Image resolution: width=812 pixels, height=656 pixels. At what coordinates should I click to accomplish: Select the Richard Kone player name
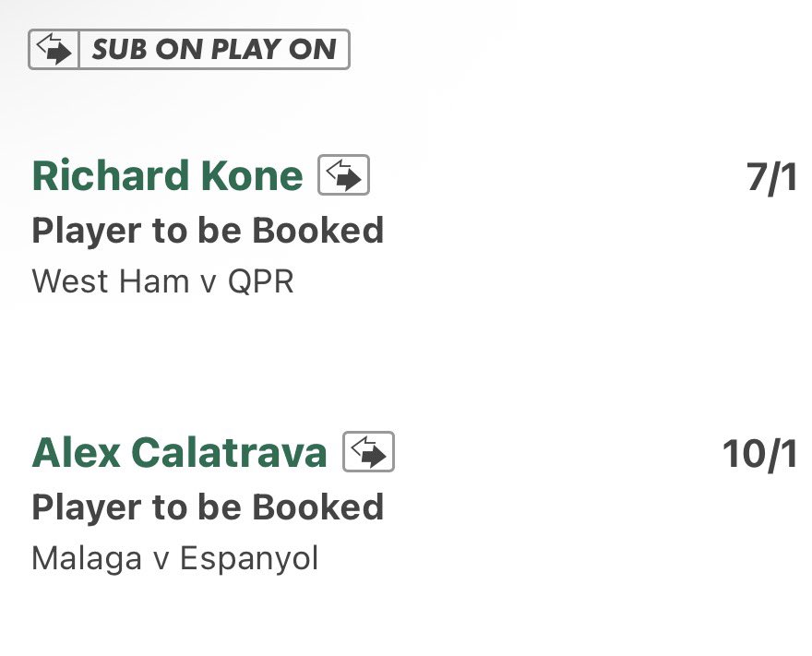click(167, 176)
